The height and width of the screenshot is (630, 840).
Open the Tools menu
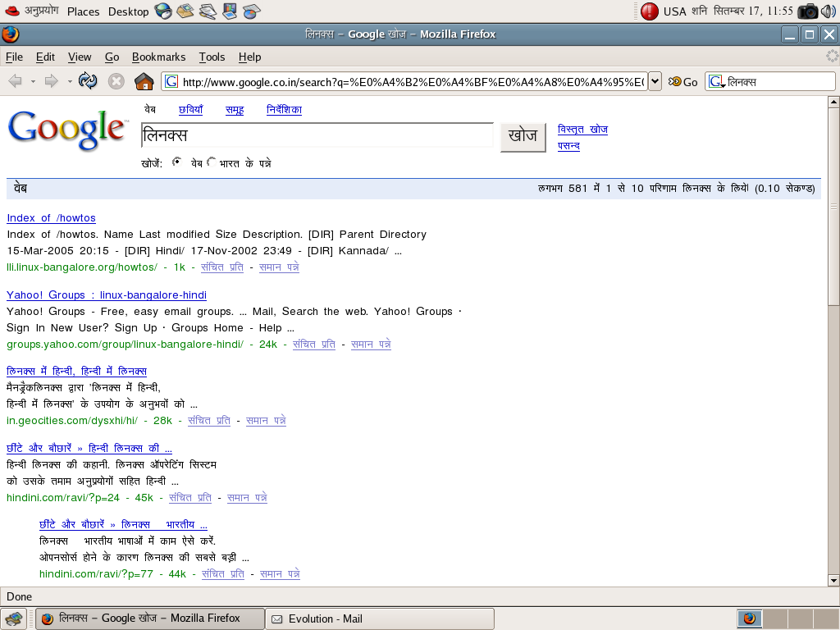[212, 57]
